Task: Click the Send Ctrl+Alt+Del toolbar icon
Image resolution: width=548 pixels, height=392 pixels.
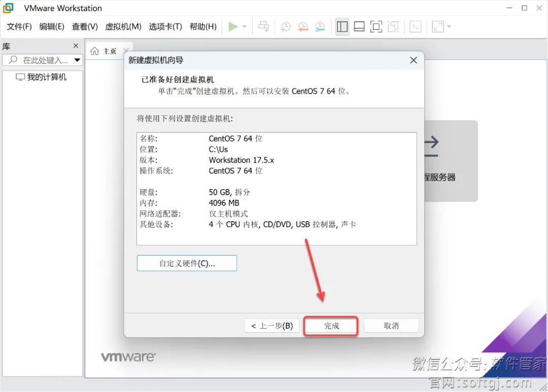Action: 263,26
